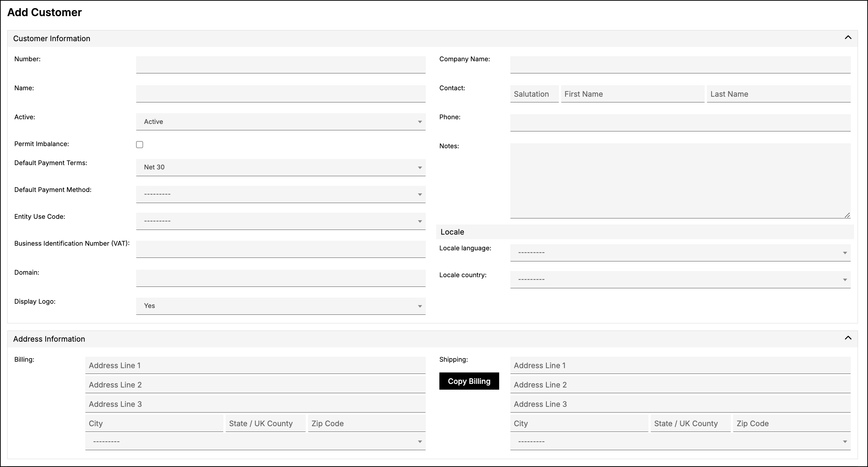Open the Default Payment Terms dropdown
The image size is (868, 467).
pos(281,167)
